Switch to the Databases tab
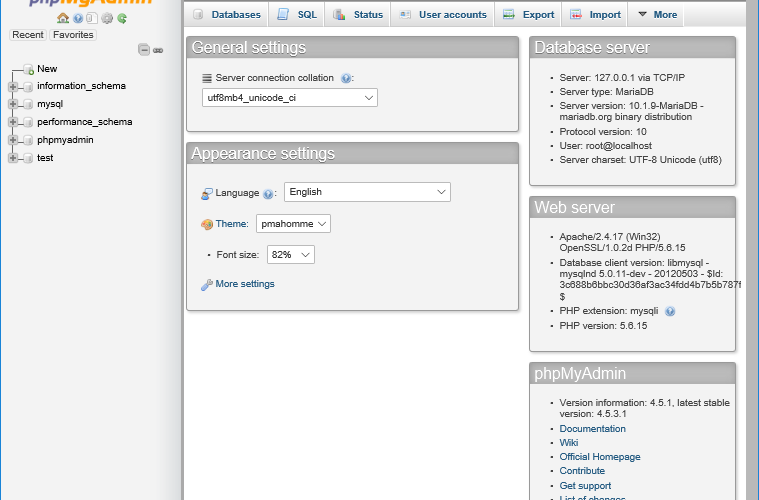The image size is (759, 500). pyautogui.click(x=227, y=15)
